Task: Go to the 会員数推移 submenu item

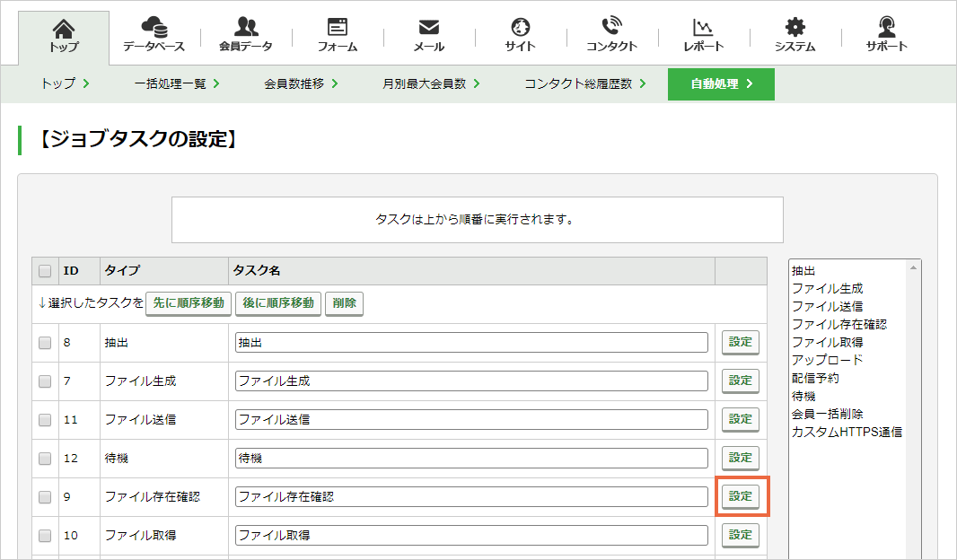Action: tap(301, 83)
